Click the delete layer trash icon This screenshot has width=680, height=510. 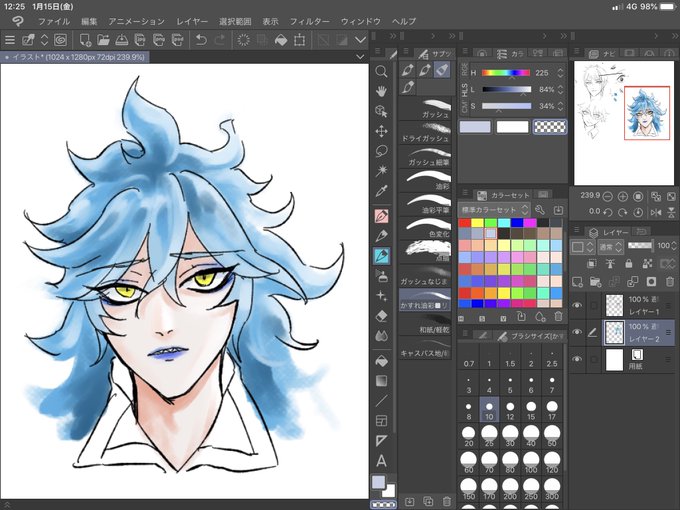tap(669, 282)
